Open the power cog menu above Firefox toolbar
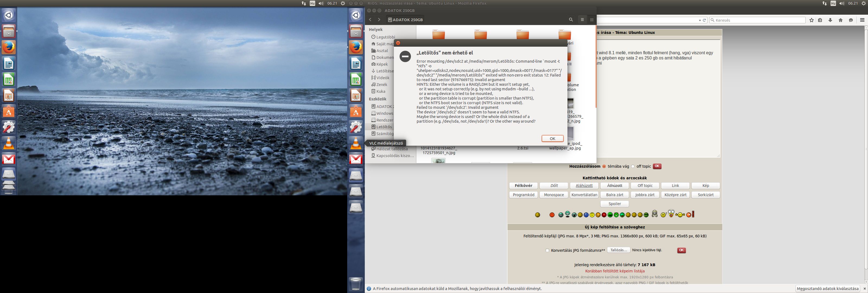Image resolution: width=868 pixels, height=293 pixels. click(863, 3)
